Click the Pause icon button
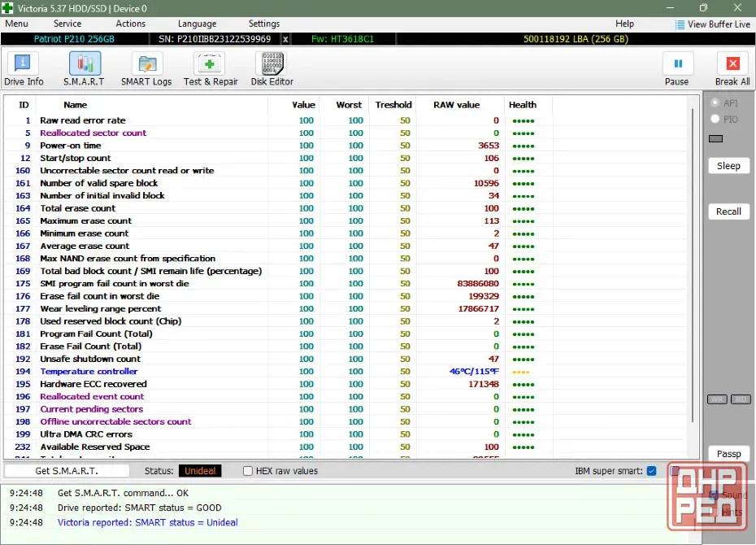Viewport: 756px width, 545px height. click(677, 63)
